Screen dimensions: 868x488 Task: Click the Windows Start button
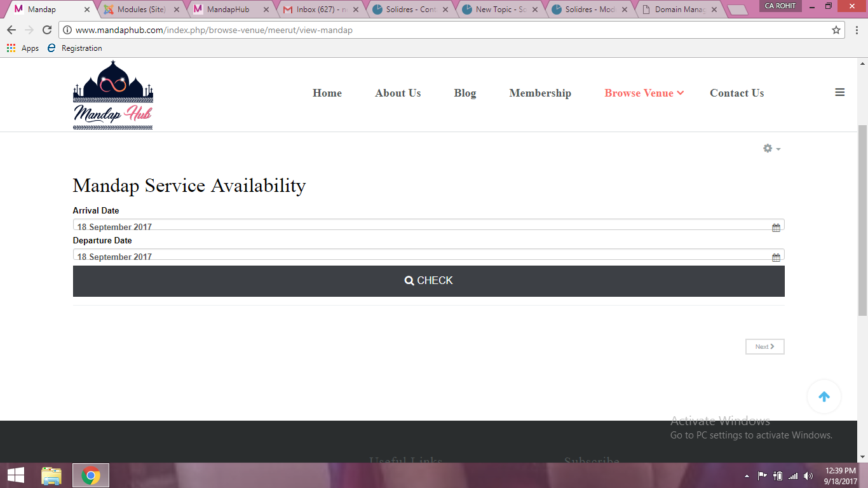point(16,475)
